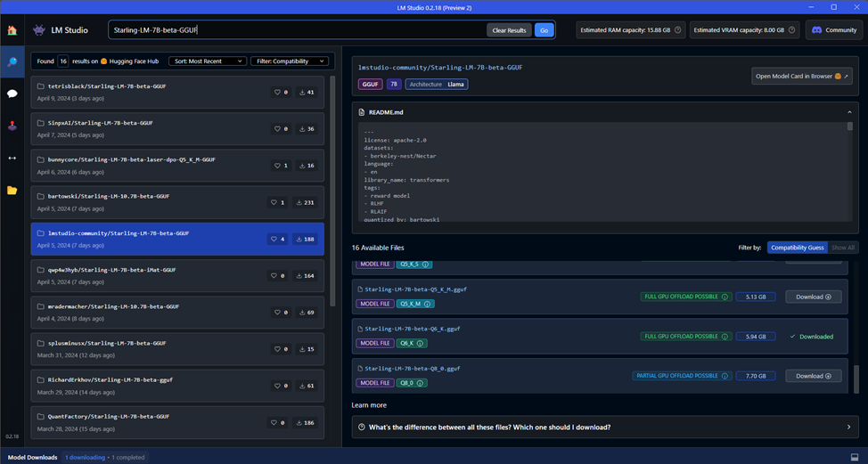
Task: Open My Models yellow folder icon
Action: 12,191
